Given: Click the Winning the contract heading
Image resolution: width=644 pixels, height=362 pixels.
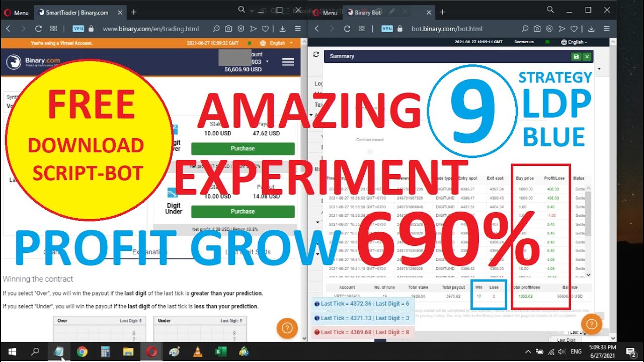Looking at the screenshot, I should [x=38, y=279].
